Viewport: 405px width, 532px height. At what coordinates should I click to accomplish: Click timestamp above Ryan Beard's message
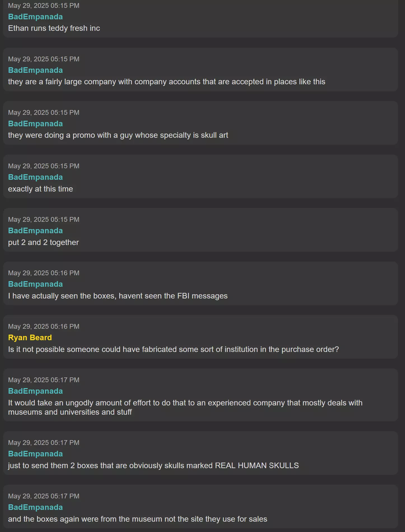click(x=44, y=326)
